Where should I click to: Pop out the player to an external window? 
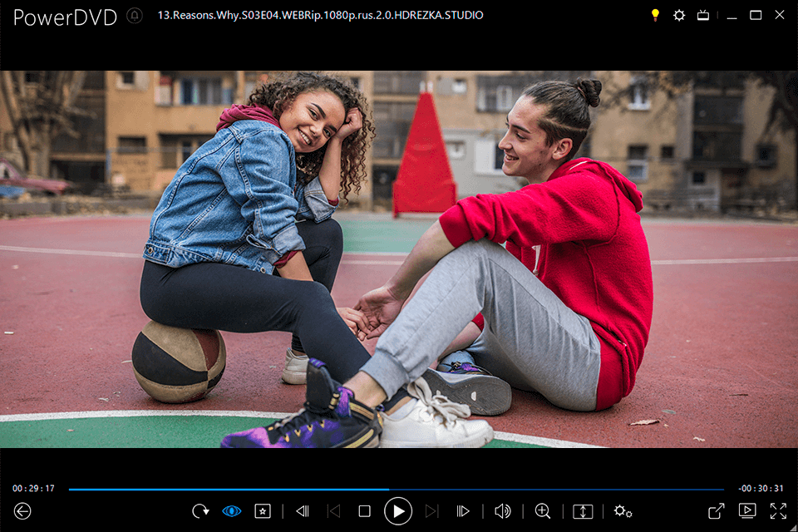click(x=716, y=511)
